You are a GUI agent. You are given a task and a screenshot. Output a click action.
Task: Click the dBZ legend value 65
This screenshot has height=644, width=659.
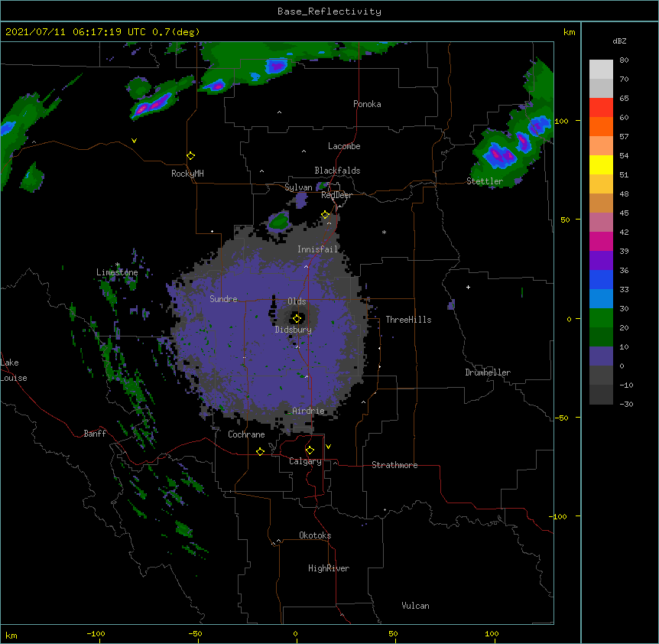[624, 98]
